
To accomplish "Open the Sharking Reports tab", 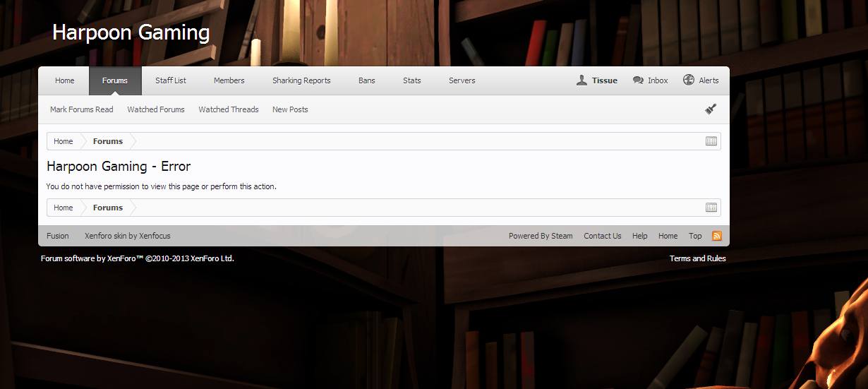I will pos(301,80).
